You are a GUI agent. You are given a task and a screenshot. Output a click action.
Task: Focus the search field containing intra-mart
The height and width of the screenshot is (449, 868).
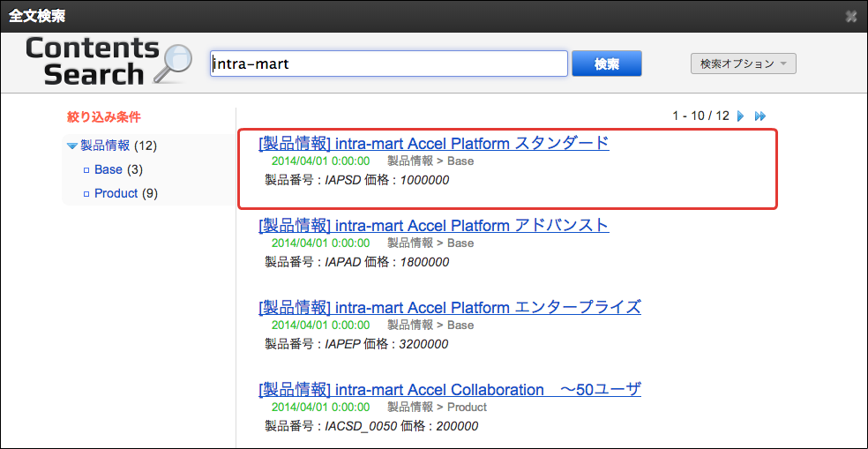point(388,64)
